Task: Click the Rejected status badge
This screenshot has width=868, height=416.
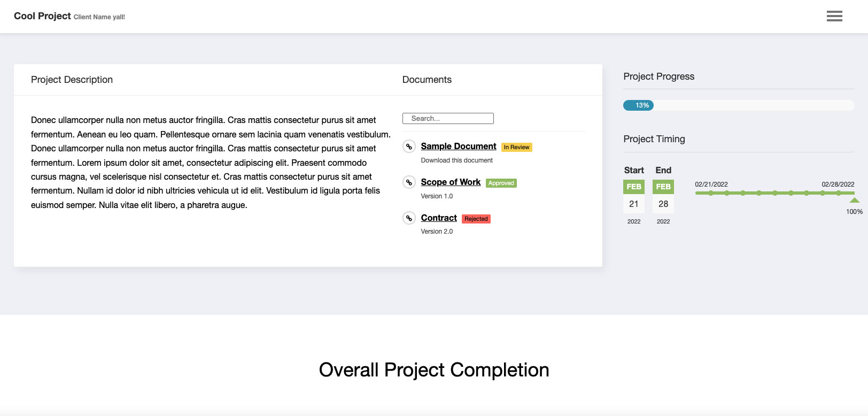Action: (476, 219)
